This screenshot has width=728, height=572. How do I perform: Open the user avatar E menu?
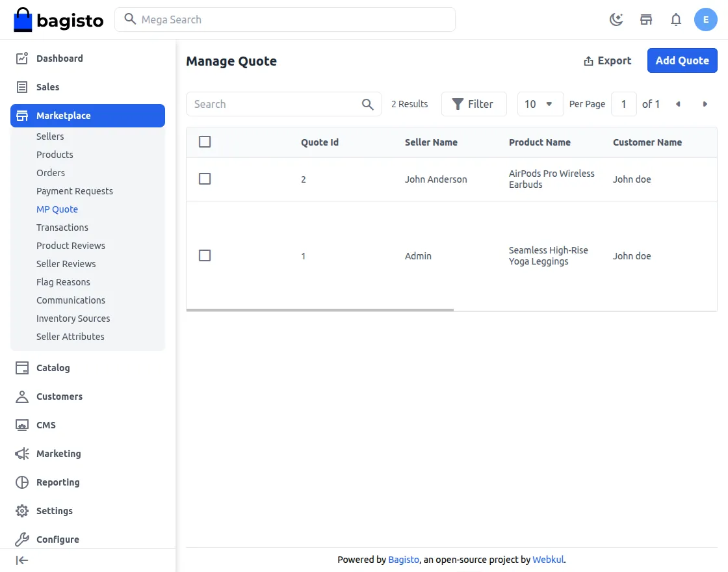tap(706, 19)
